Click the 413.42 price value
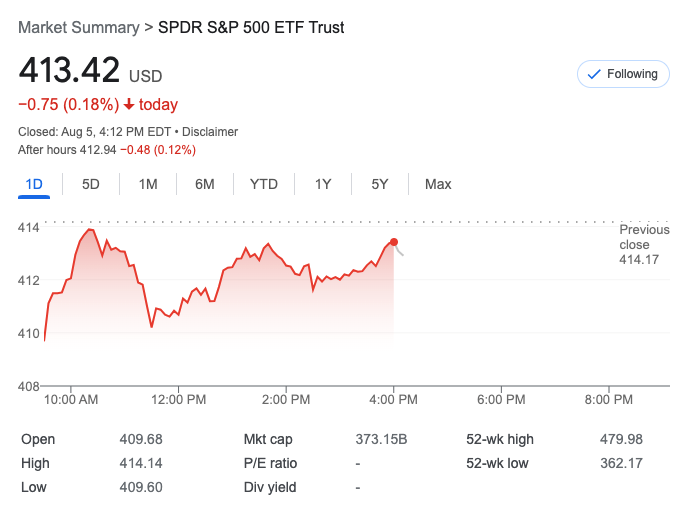The height and width of the screenshot is (509, 698). (69, 72)
